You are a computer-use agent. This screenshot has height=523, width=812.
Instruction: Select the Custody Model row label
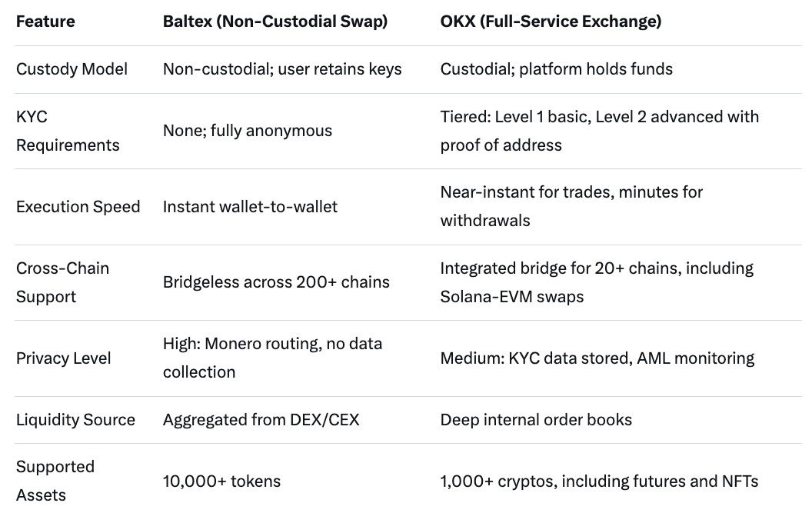click(72, 69)
